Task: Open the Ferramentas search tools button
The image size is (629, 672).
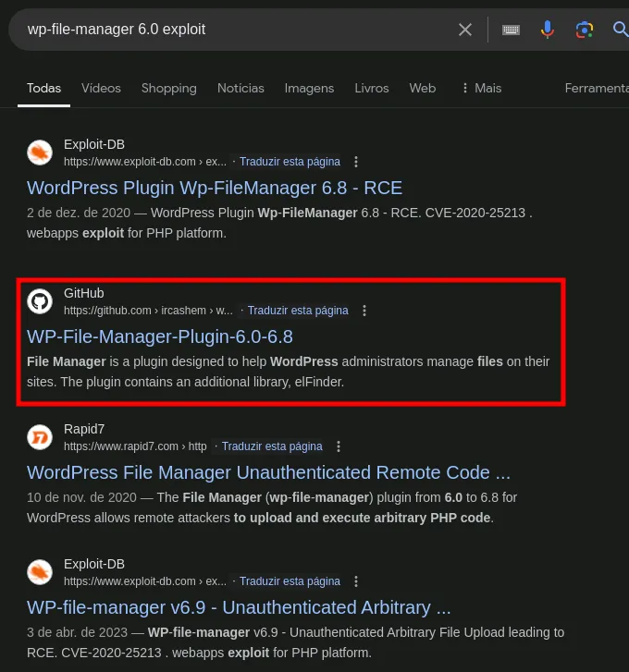Action: pyautogui.click(x=597, y=88)
